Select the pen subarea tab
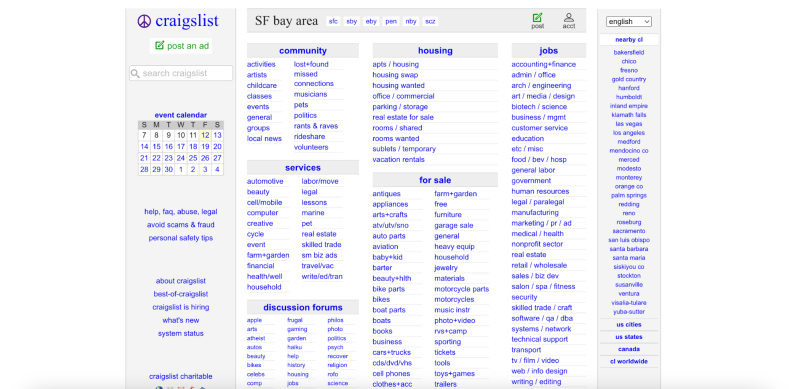800x389 pixels. tap(391, 21)
